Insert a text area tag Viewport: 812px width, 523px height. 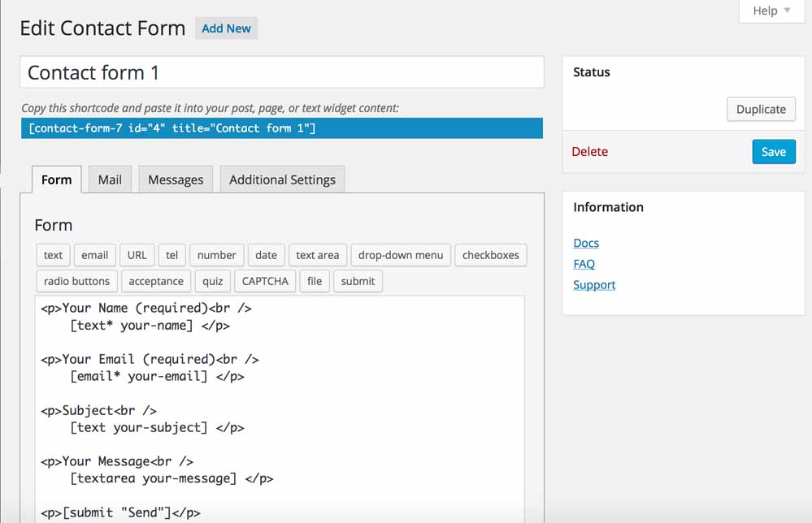[318, 255]
